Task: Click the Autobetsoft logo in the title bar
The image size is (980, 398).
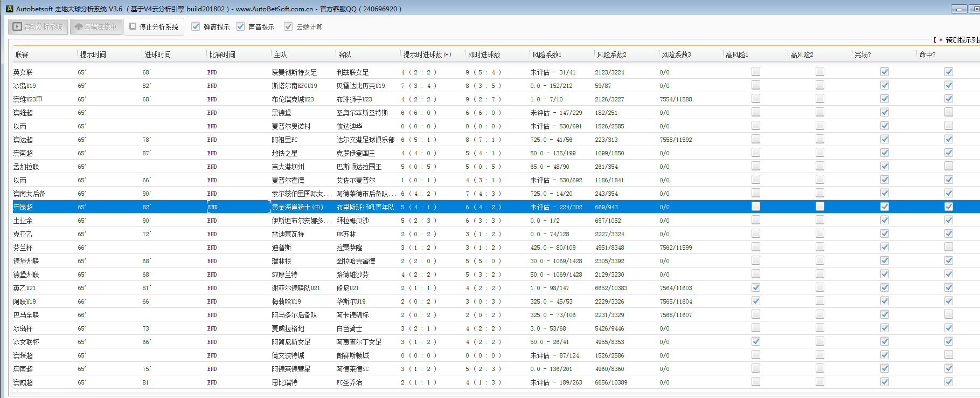Action: (x=9, y=9)
